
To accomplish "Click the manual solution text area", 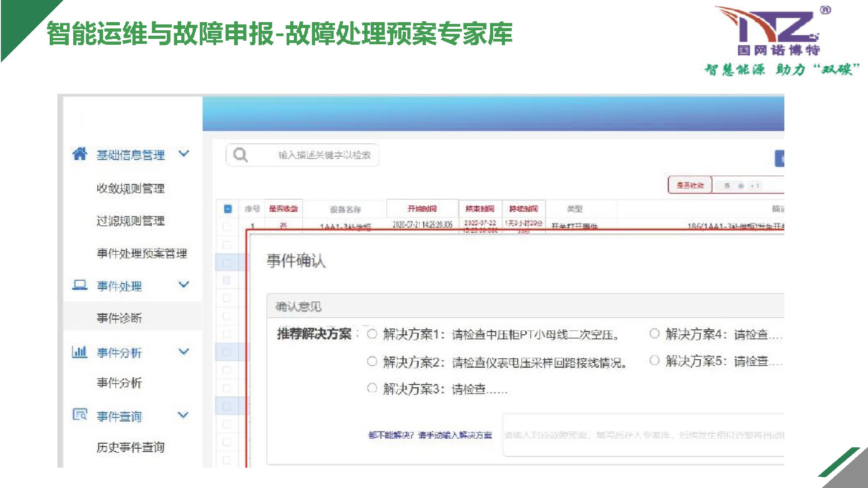I will pos(642,435).
